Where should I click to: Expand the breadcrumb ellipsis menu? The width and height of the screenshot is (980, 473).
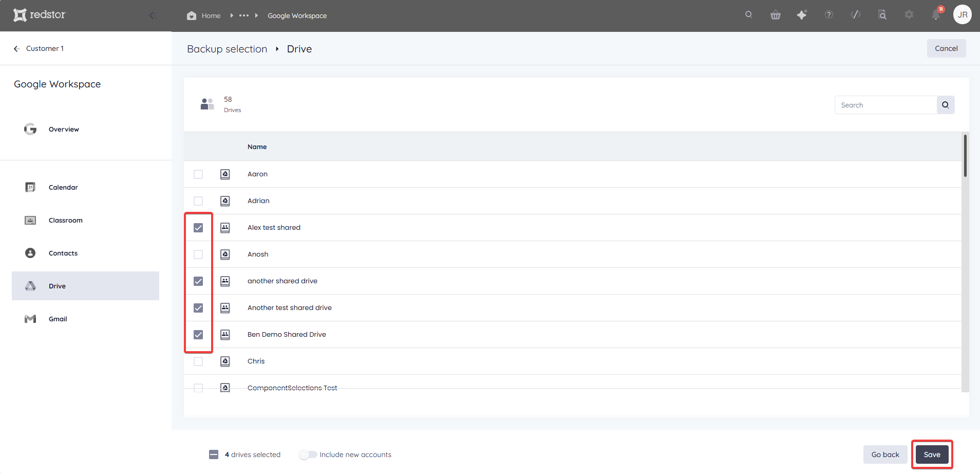coord(244,15)
